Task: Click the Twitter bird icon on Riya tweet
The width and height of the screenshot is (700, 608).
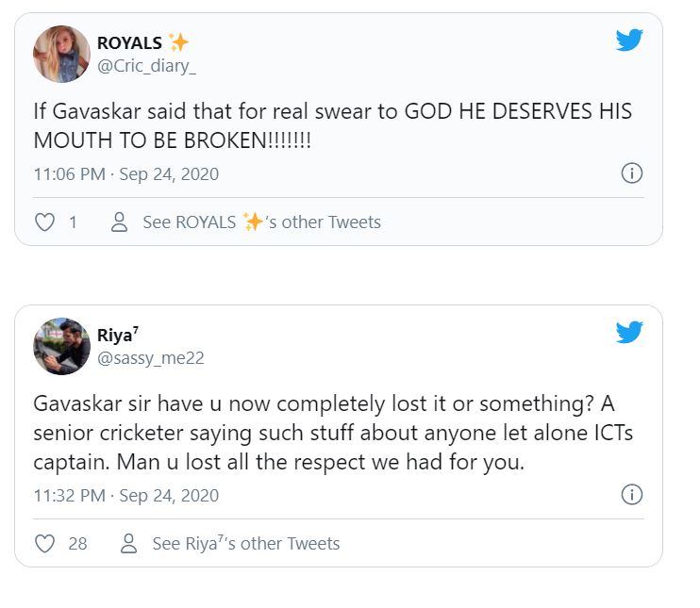Action: click(x=629, y=333)
